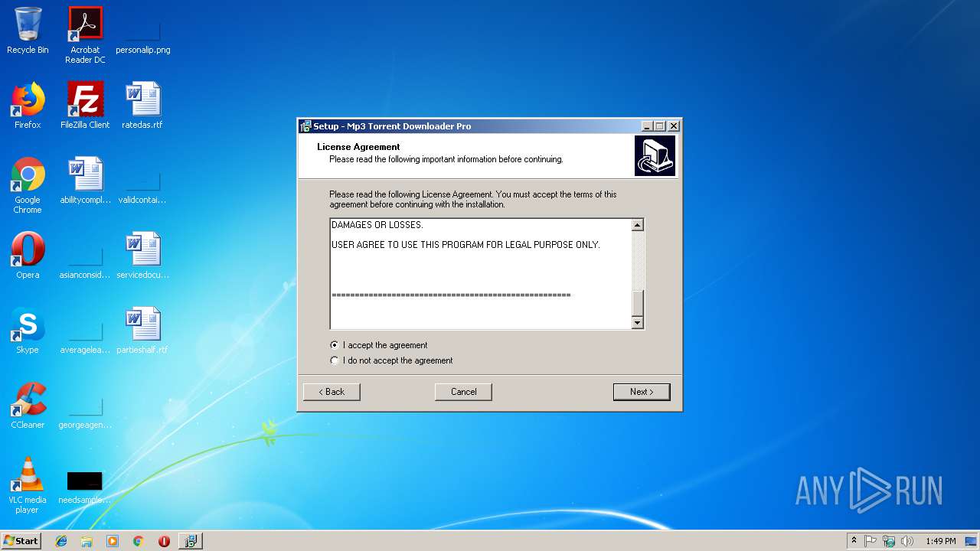Open Acrobat Reader DC shortcut
Viewport: 980px width, 551px height.
tap(85, 35)
